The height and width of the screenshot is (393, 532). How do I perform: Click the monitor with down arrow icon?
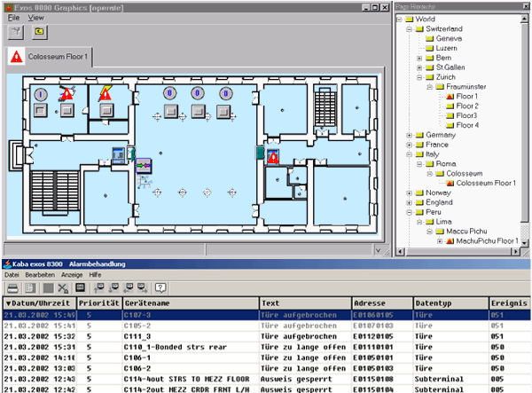(113, 288)
